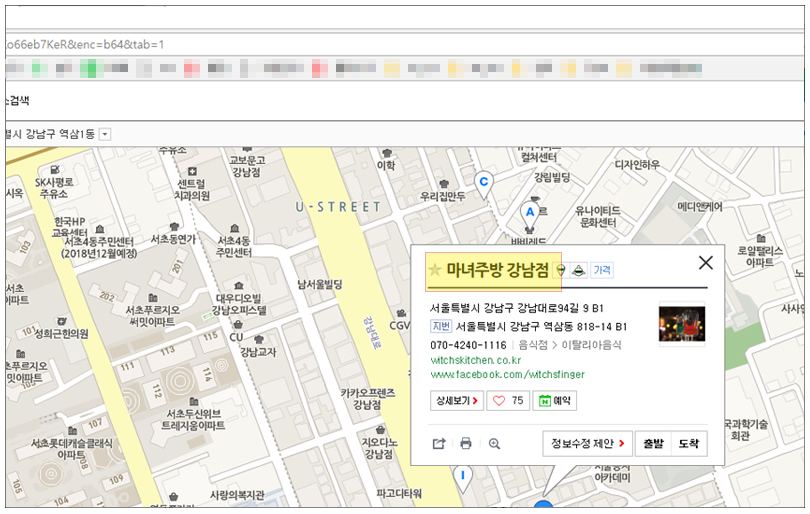Click the 서초4동 주민센터 building icon
Image resolution: width=810 pixels, height=514 pixels.
tap(235, 228)
